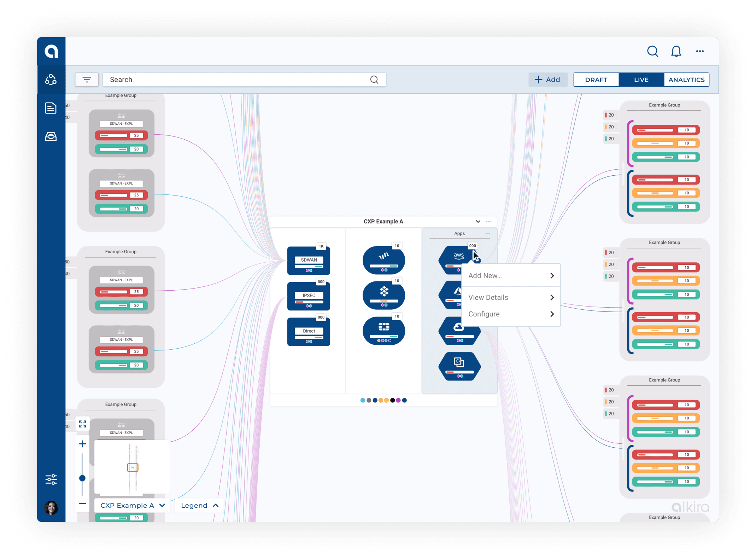The image size is (756, 559).
Task: Click the fullscreen expand icon above zoom slider
Action: pyautogui.click(x=83, y=424)
